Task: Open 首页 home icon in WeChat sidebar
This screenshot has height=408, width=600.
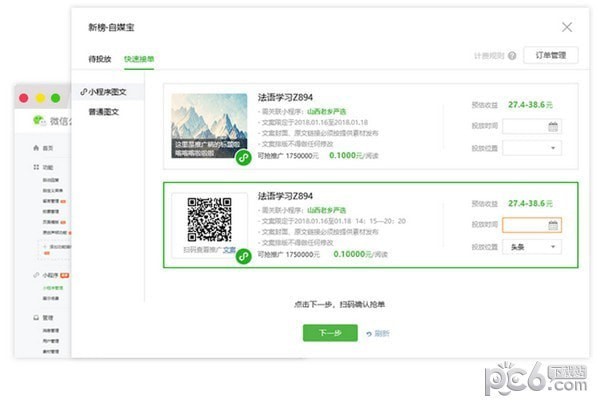Action: pyautogui.click(x=36, y=148)
